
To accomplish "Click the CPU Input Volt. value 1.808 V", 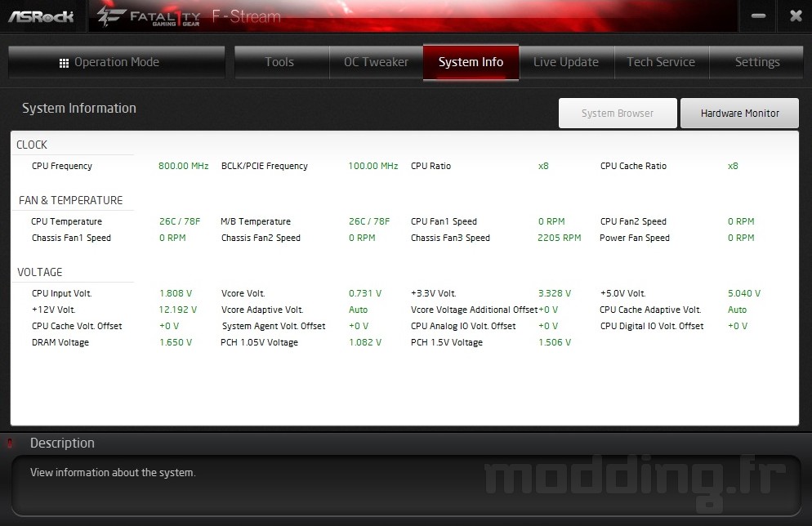I will coord(176,293).
